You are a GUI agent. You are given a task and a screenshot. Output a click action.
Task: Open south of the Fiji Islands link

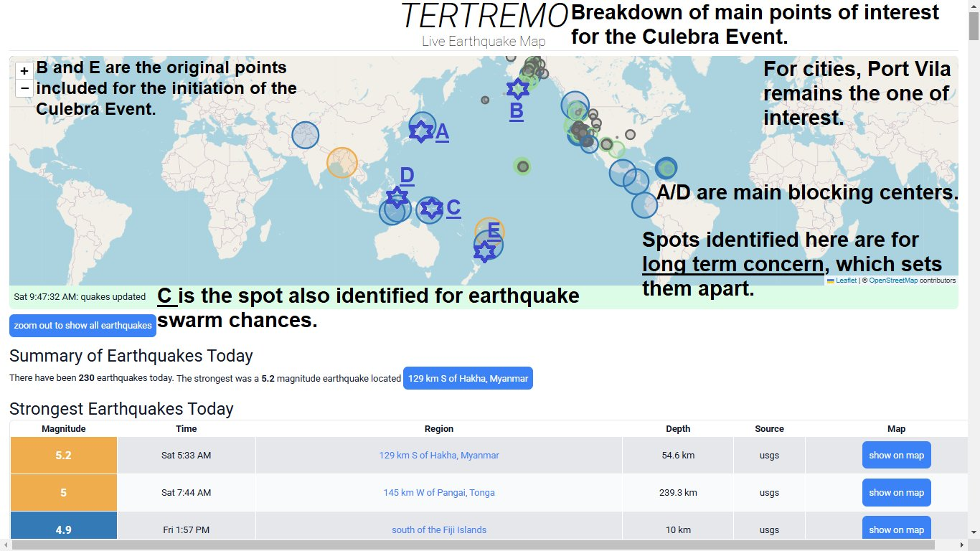(439, 530)
